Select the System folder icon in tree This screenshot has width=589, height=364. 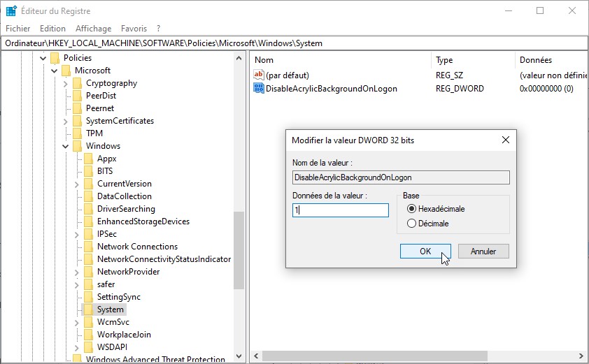(x=88, y=310)
